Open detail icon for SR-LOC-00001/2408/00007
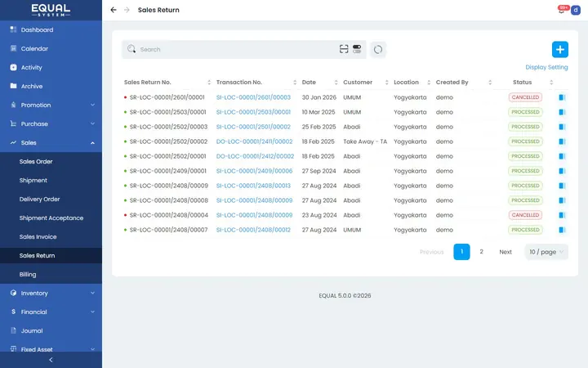588x368 pixels. click(x=562, y=230)
